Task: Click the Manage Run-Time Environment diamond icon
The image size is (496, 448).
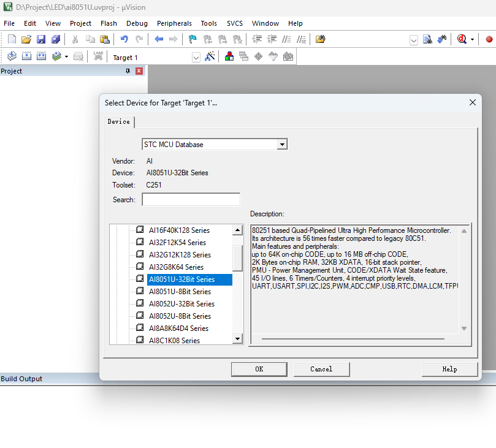Action: [259, 56]
